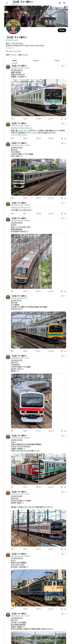
Task: Go back using the top-left arrow
Action: point(7,3)
